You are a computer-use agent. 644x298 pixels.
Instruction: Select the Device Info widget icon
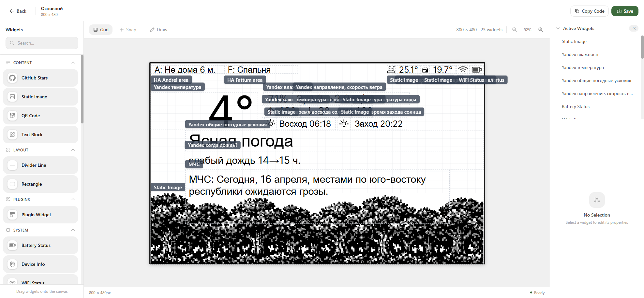pos(12,264)
